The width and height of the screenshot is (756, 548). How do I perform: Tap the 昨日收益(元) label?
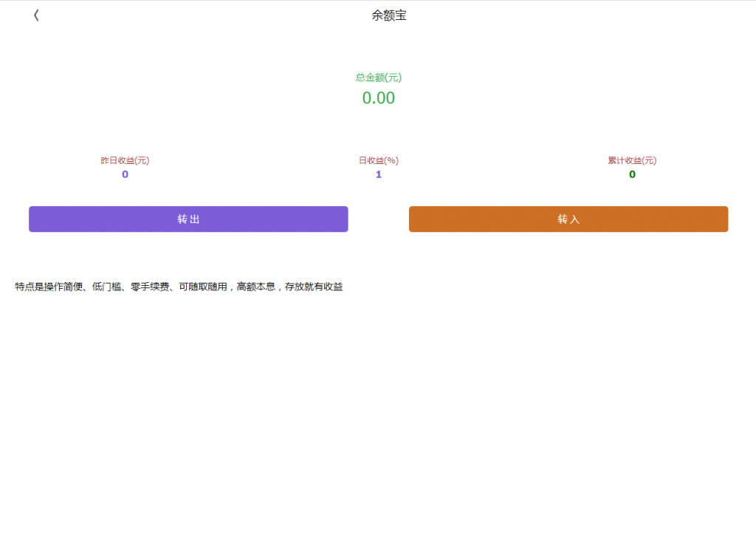[124, 160]
